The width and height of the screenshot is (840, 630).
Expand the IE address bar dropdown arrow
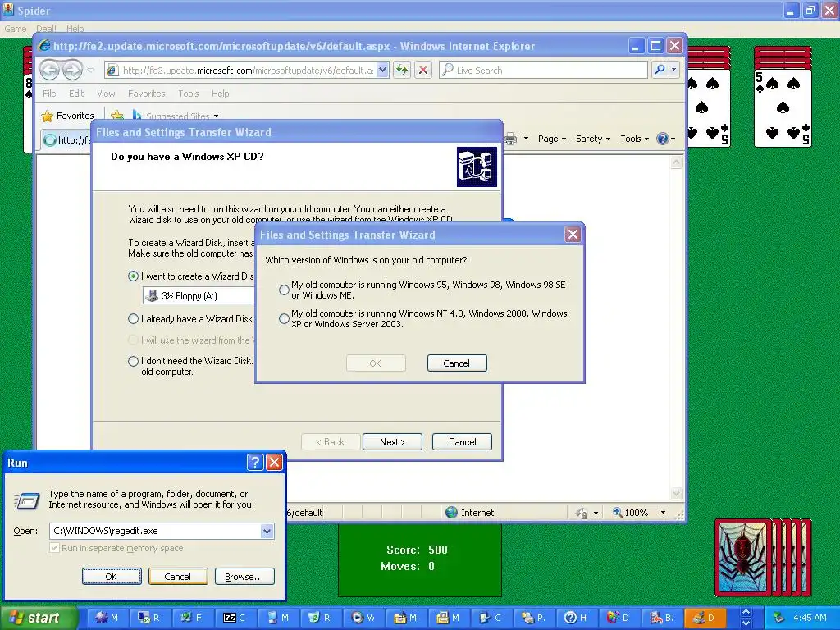(382, 70)
